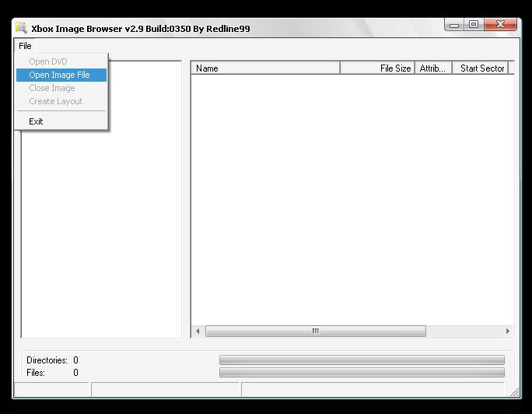Minimize the Xbox Image Browser window
Image resolution: width=532 pixels, height=414 pixels.
tap(454, 25)
